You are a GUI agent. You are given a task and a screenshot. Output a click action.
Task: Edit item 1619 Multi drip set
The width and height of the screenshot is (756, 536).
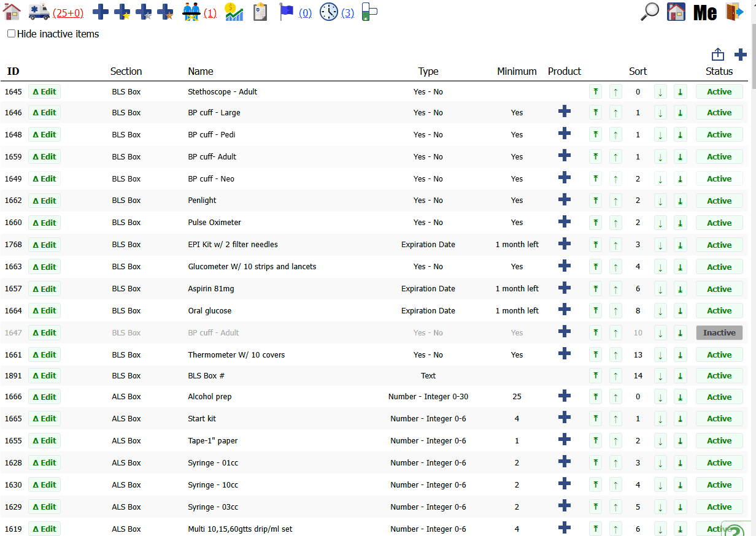[44, 529]
